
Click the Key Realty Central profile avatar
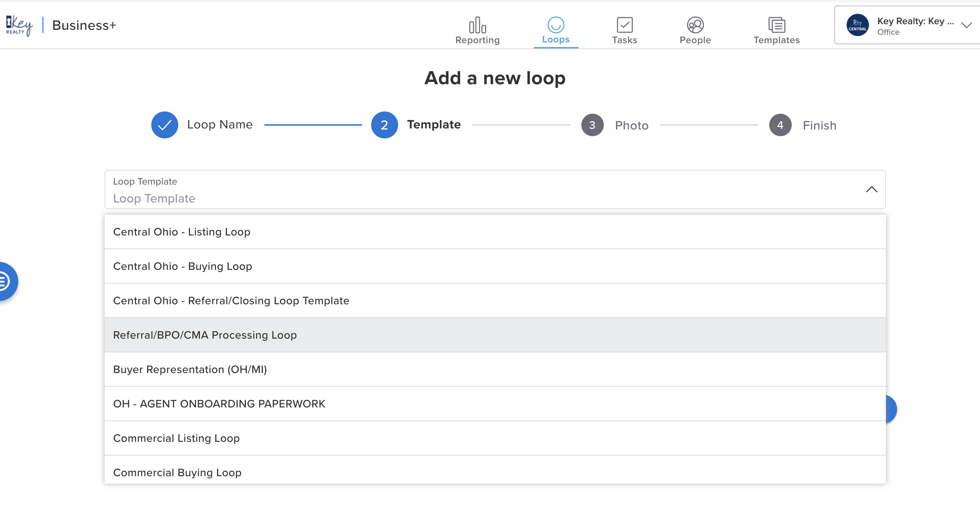tap(857, 26)
